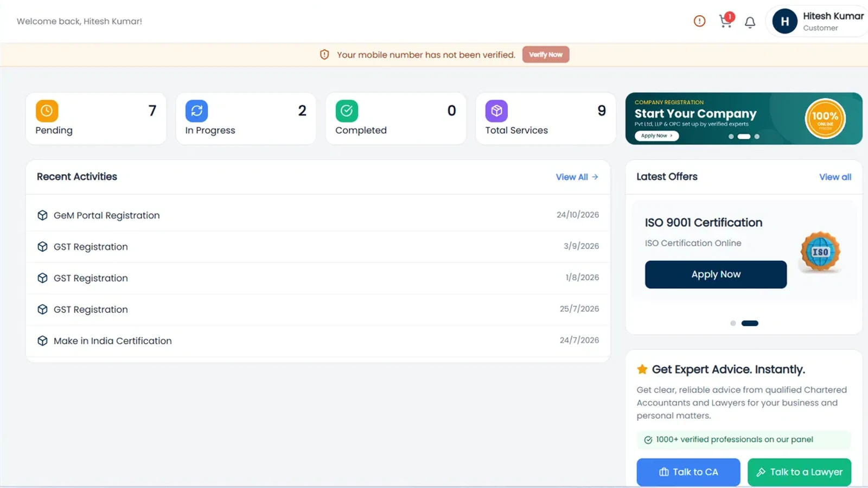Screen dimensions: 868x488
Task: Click the Completed checkmark icon
Action: [x=347, y=111]
